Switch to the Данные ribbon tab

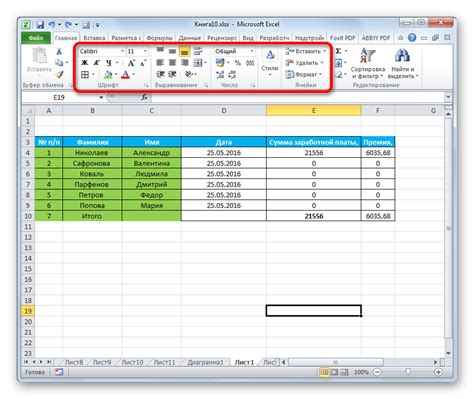point(190,38)
